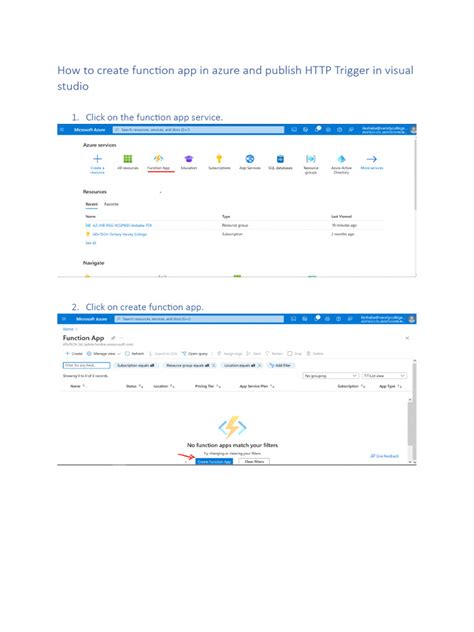Open the Subscriptions key icon in Azure services
The width and height of the screenshot is (474, 632).
point(219,158)
